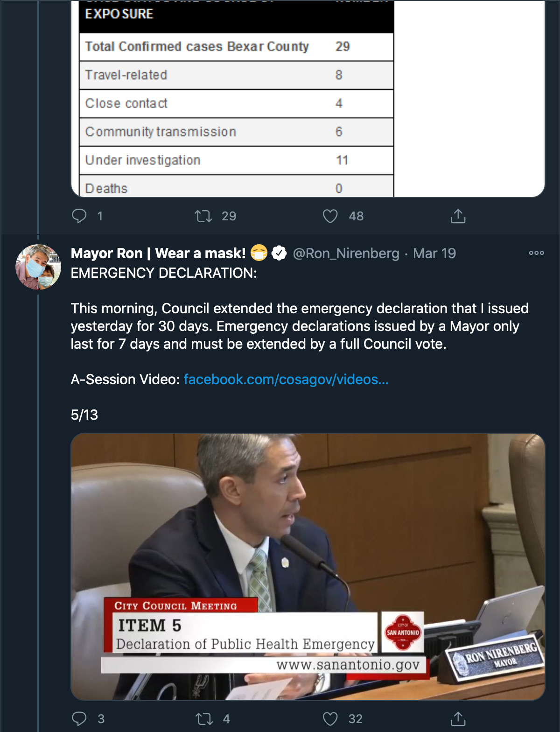Like the Emergency Declaration tweet
This screenshot has height=732, width=560.
[x=330, y=718]
